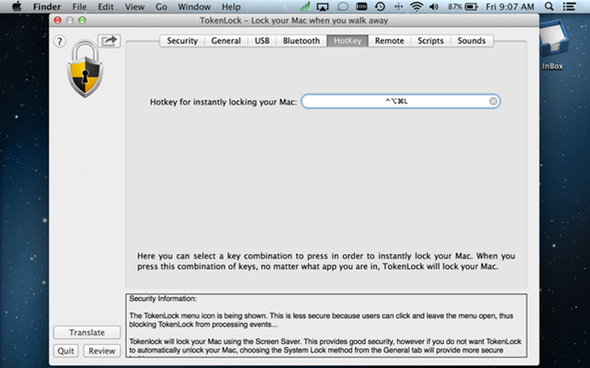The image size is (590, 368).
Task: Switch to the Bluetooth tab
Action: [x=301, y=41]
